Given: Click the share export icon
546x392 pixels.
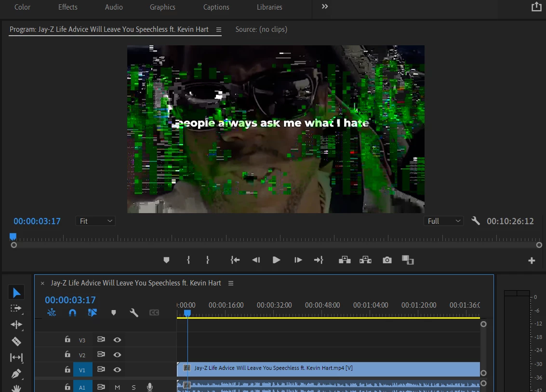Looking at the screenshot, I should tap(536, 7).
